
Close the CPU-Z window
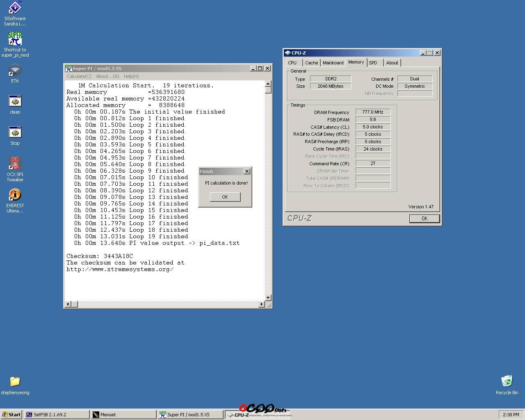(x=437, y=52)
